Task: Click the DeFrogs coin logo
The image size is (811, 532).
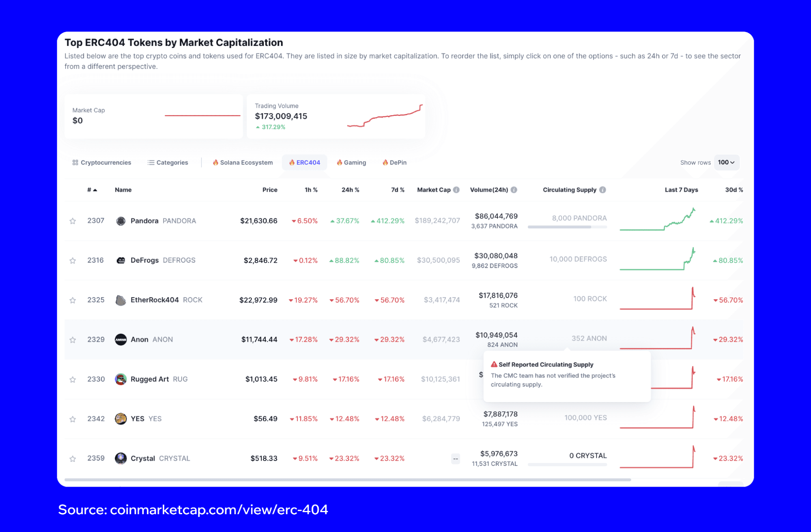Action: point(120,260)
